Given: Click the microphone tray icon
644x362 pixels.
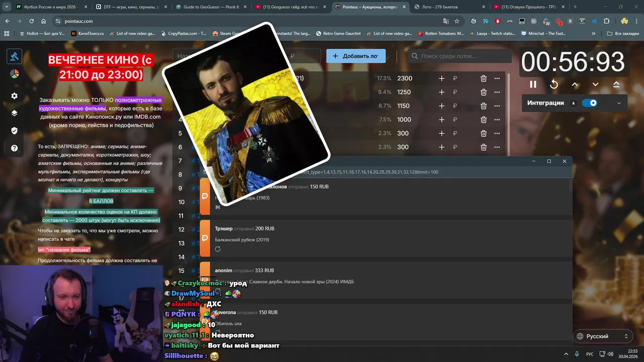Looking at the screenshot, I should point(577,354).
